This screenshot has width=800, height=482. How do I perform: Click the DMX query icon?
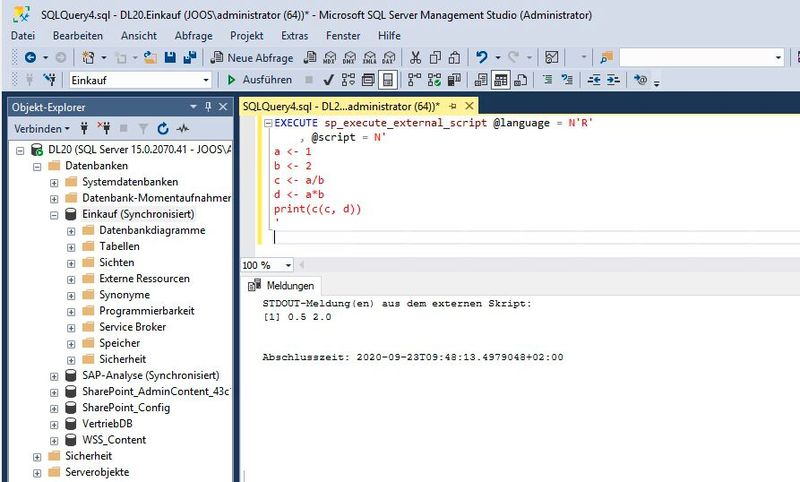click(349, 58)
